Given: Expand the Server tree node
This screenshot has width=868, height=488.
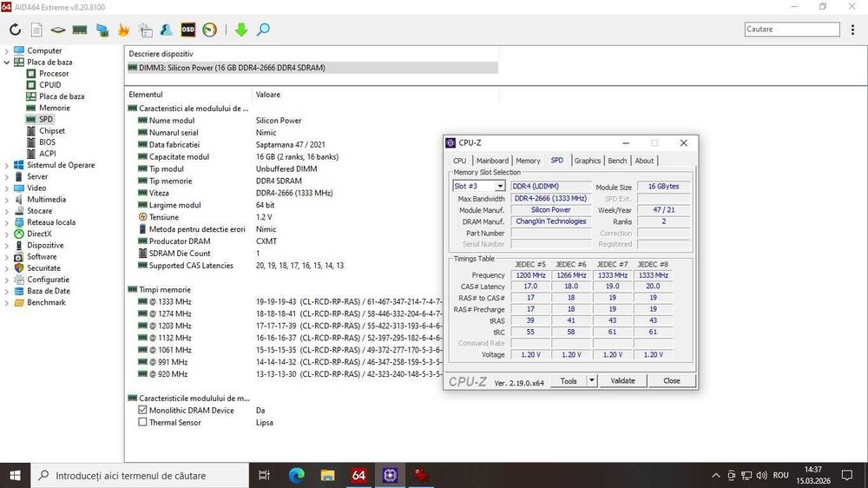Looking at the screenshot, I should pyautogui.click(x=7, y=176).
